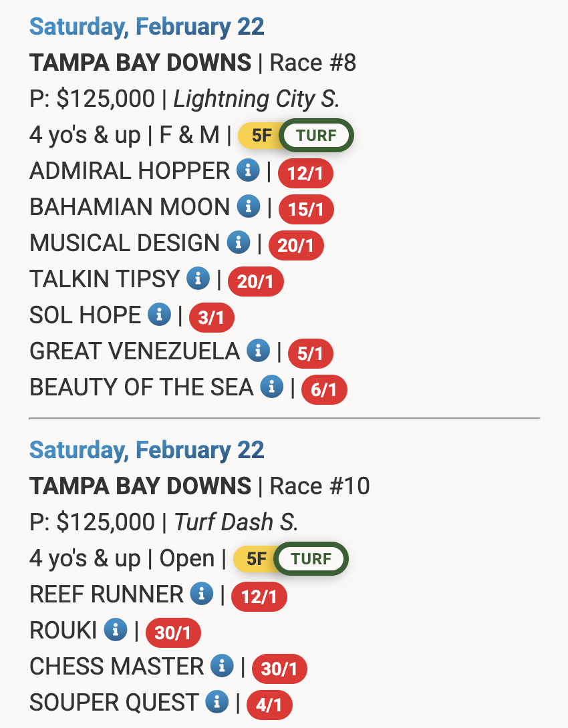Select Tampa Bay Downs Race #10 title
Image resolution: width=568 pixels, height=728 pixels.
click(x=200, y=486)
